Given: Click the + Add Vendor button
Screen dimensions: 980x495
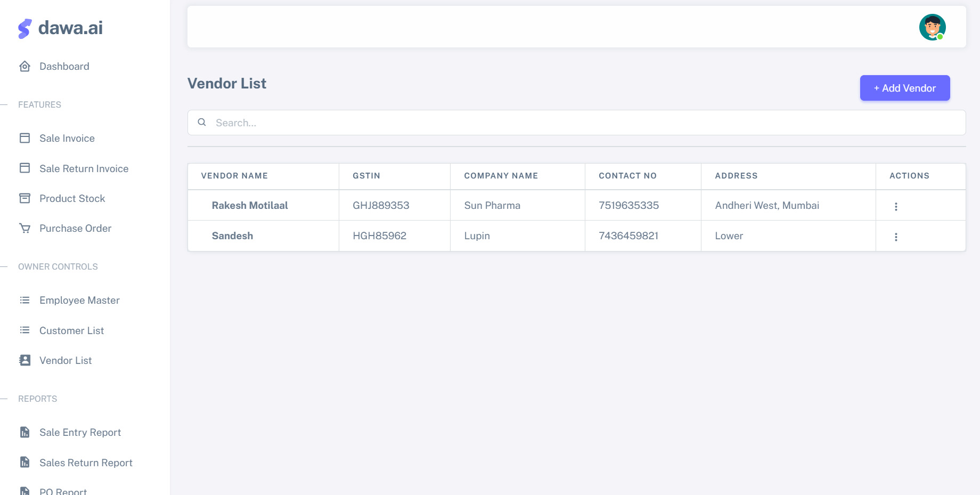Looking at the screenshot, I should tap(905, 88).
